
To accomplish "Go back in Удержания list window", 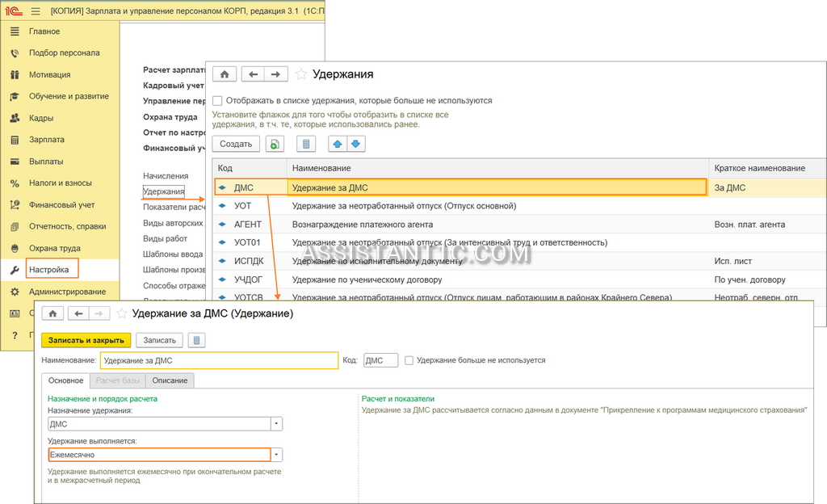I will (x=253, y=74).
